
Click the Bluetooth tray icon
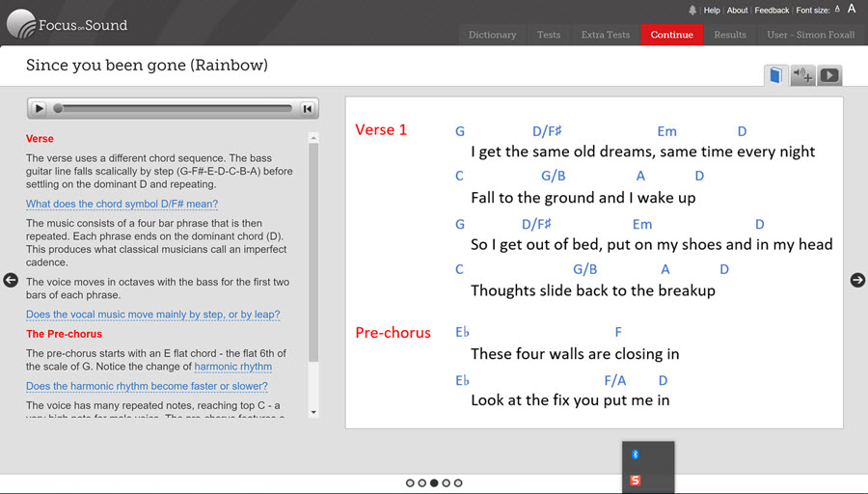(636, 454)
